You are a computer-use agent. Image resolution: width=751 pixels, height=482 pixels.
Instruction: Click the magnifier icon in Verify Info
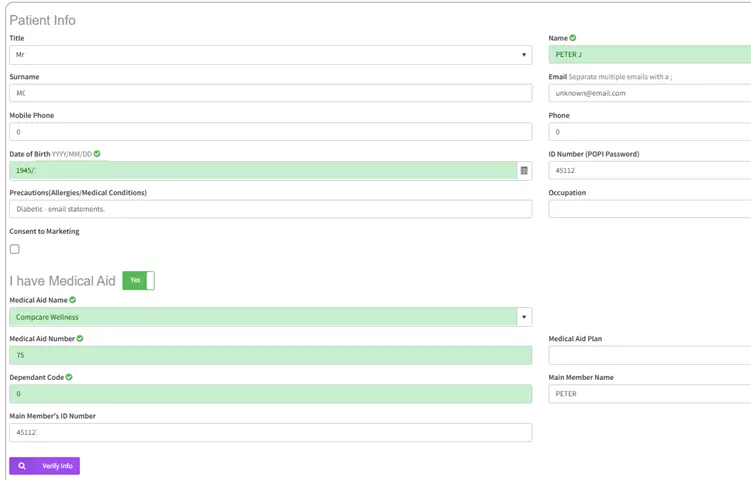pos(22,466)
